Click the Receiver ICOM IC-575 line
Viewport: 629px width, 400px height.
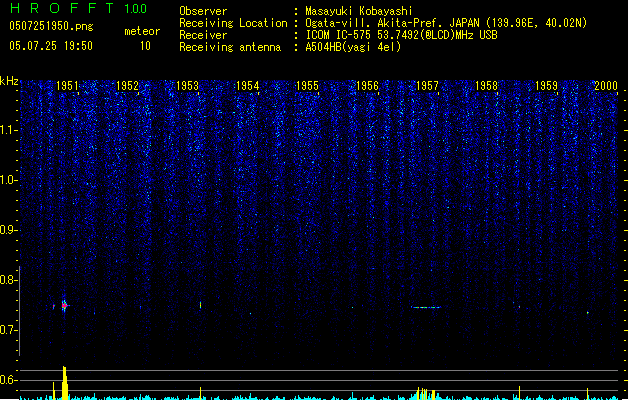401,35
